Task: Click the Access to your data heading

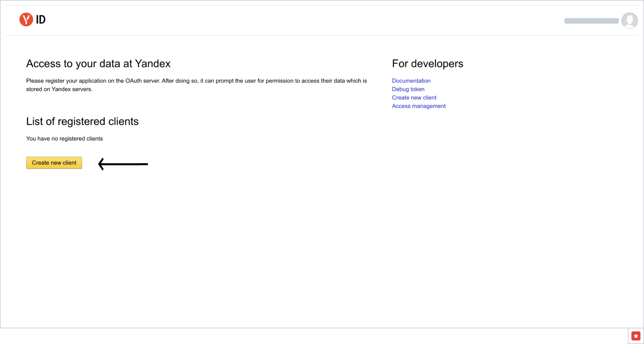Action: 98,63
